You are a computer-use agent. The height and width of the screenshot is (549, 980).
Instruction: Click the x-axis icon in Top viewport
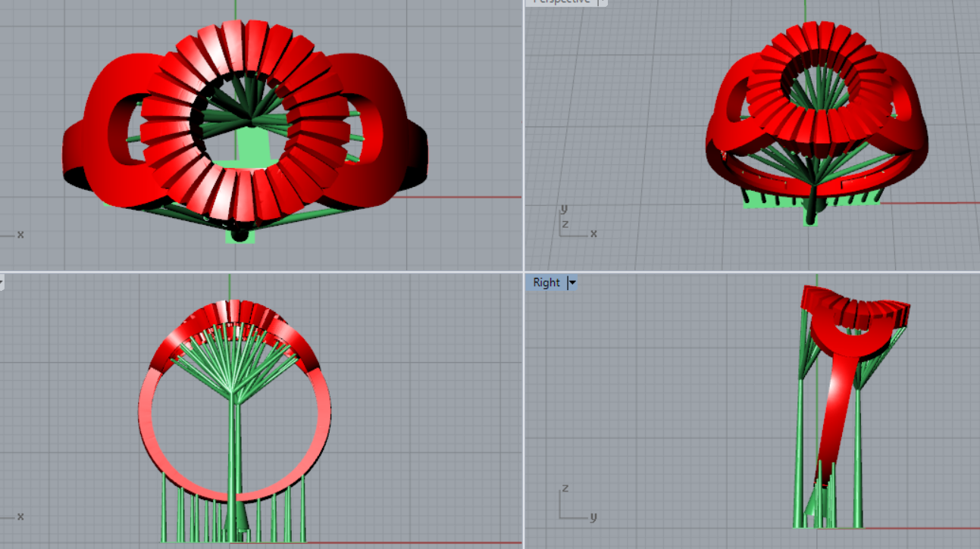(14, 235)
